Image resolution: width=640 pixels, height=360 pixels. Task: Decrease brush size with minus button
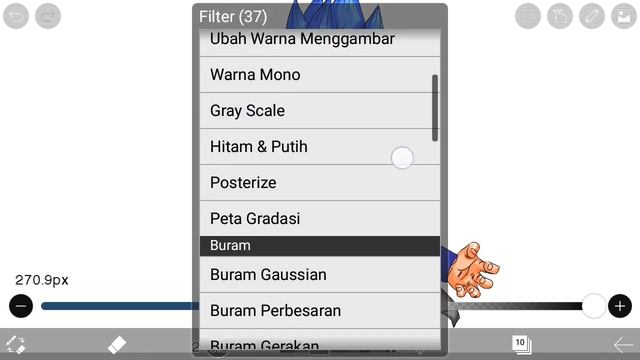coord(21,306)
